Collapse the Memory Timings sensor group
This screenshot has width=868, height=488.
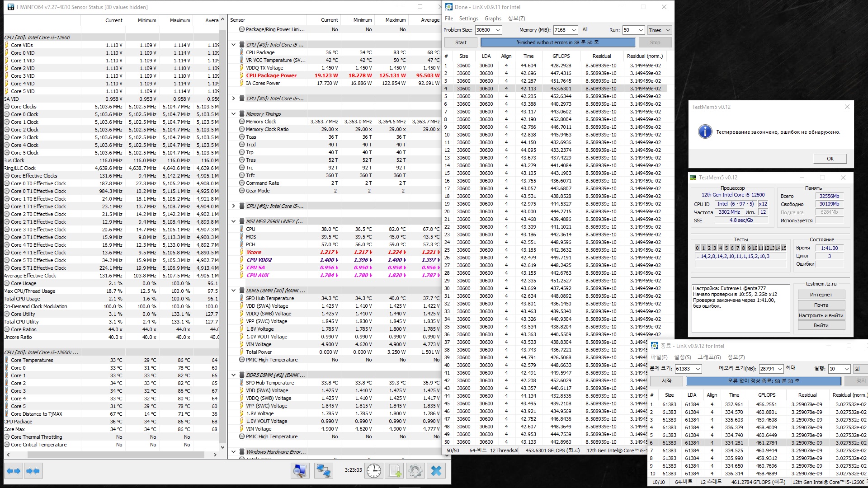pos(234,114)
